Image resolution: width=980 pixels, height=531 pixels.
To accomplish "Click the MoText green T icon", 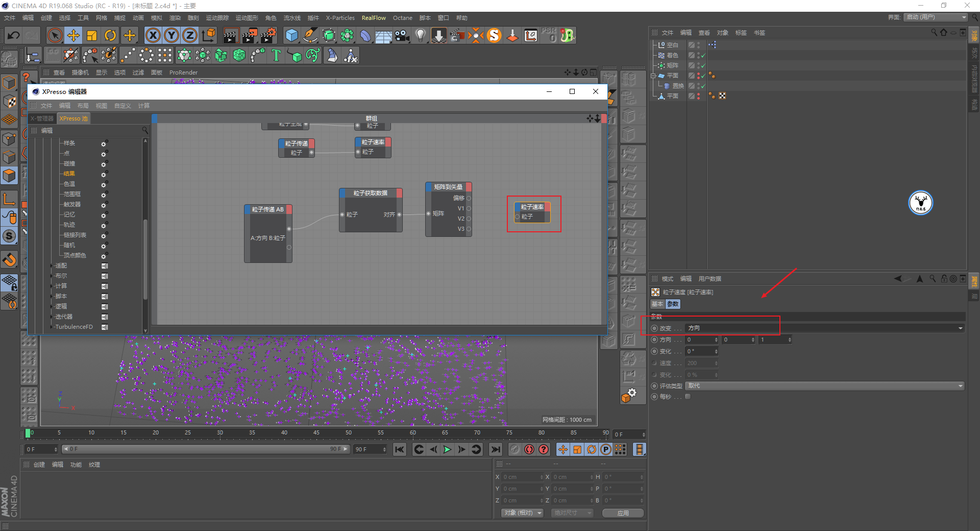I will coord(276,55).
